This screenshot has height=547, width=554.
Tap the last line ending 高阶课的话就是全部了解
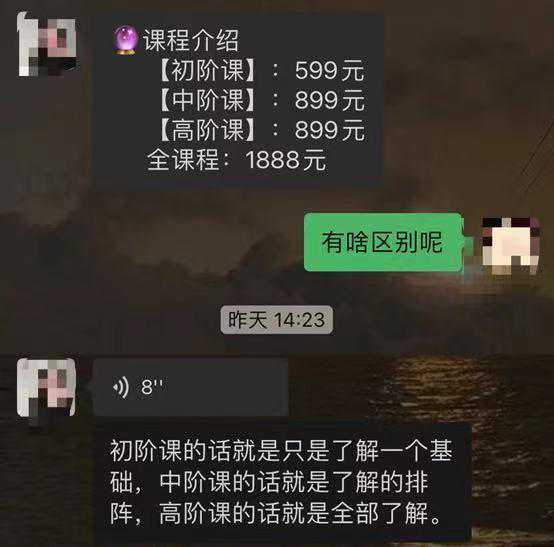point(276,513)
